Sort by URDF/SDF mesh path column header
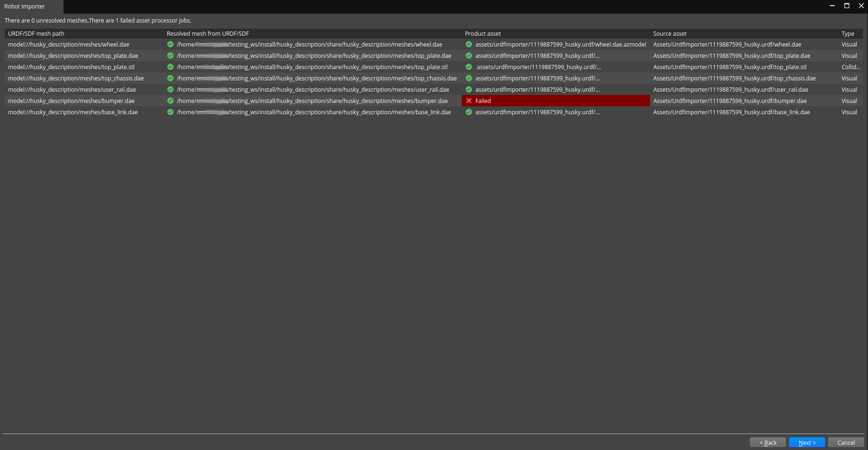The height and width of the screenshot is (450, 868). tap(36, 33)
